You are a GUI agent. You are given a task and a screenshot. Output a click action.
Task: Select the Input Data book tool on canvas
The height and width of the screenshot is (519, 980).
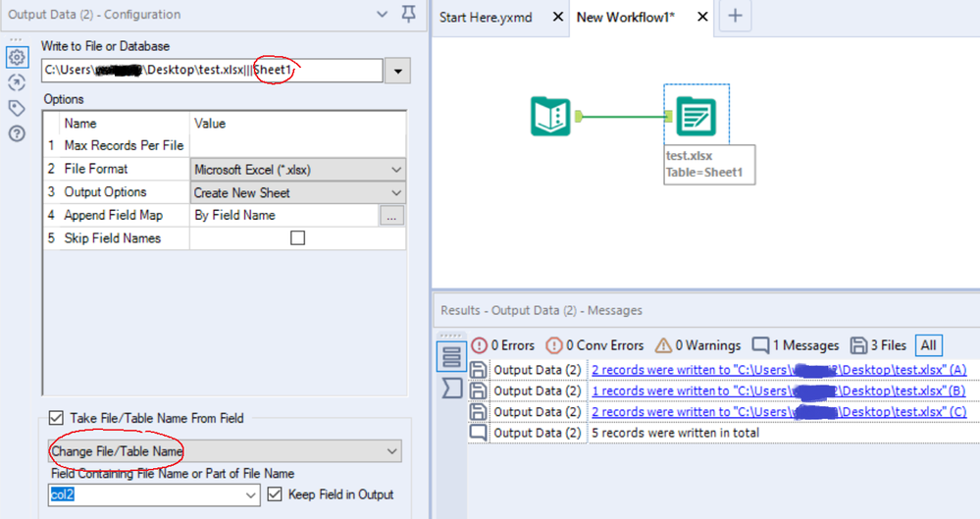(550, 117)
